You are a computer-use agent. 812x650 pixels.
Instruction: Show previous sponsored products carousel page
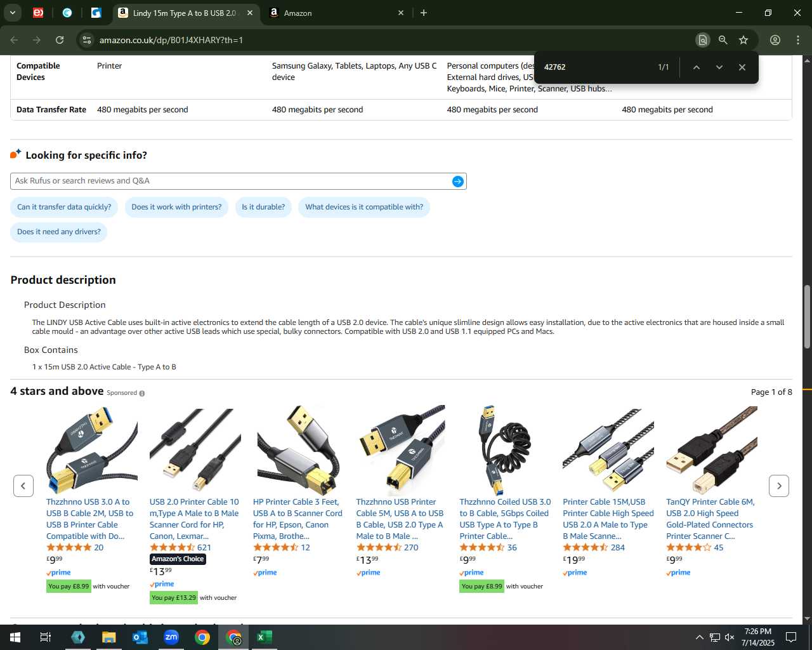point(23,486)
